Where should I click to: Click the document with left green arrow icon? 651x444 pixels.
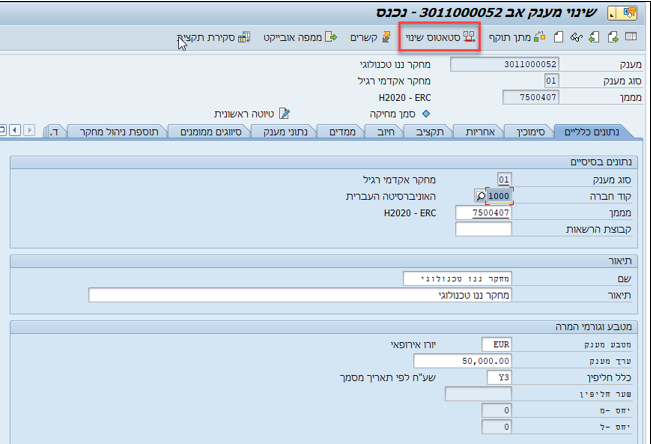pos(594,37)
